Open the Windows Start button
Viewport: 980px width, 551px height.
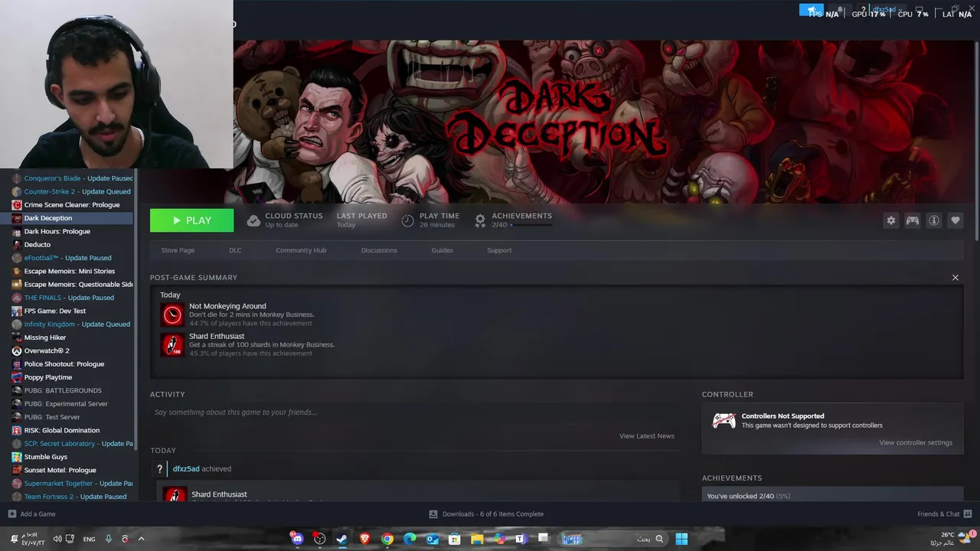tap(681, 539)
